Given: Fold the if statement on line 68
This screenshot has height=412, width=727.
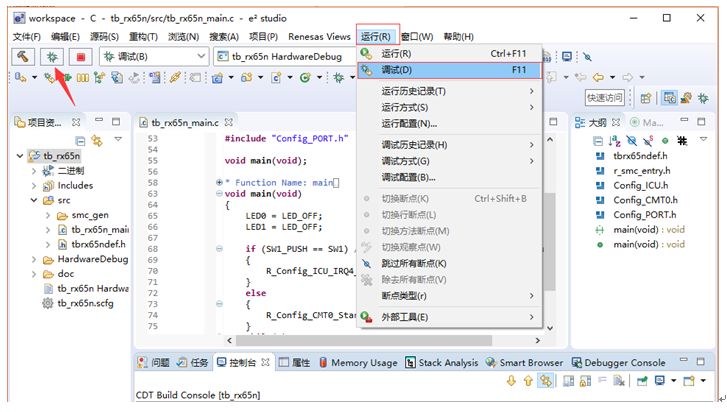Looking at the screenshot, I should tap(219, 249).
